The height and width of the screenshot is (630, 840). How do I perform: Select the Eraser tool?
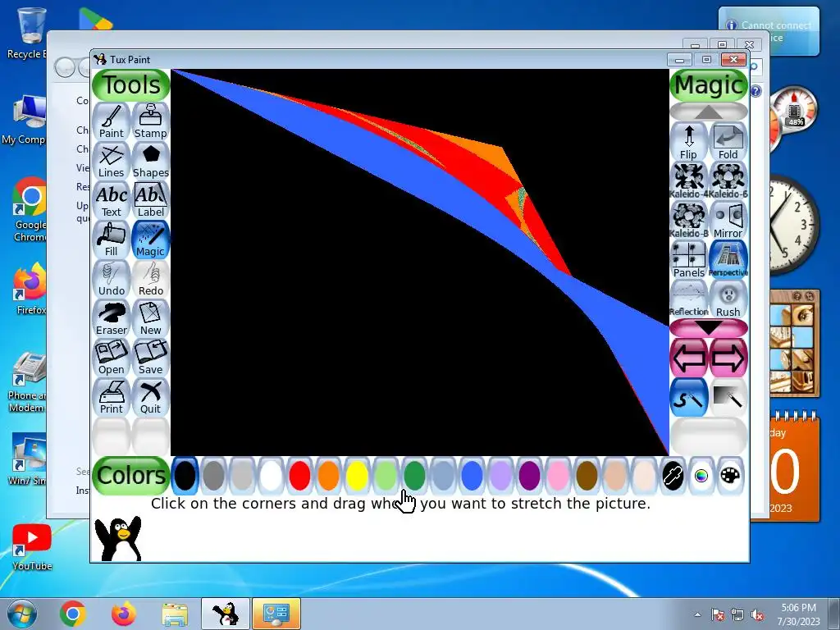click(112, 318)
